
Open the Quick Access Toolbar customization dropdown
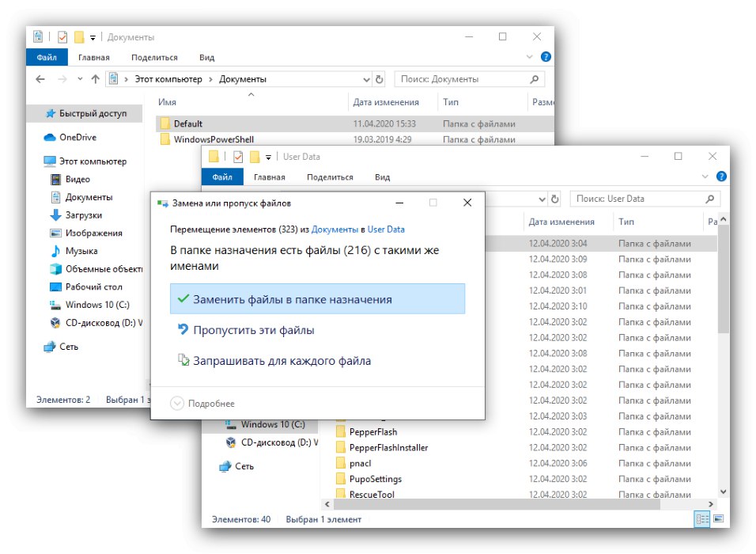(x=93, y=36)
